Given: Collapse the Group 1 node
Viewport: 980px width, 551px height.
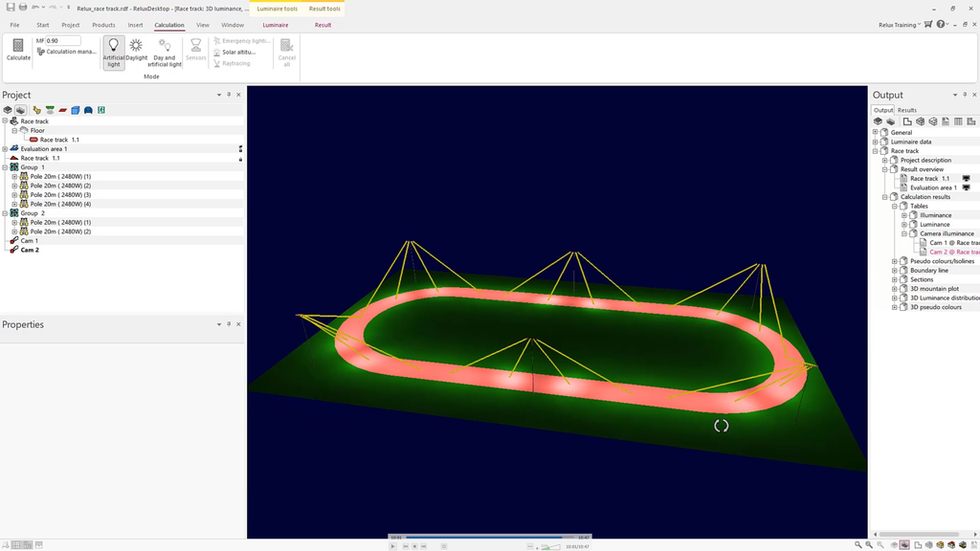Looking at the screenshot, I should pos(5,167).
